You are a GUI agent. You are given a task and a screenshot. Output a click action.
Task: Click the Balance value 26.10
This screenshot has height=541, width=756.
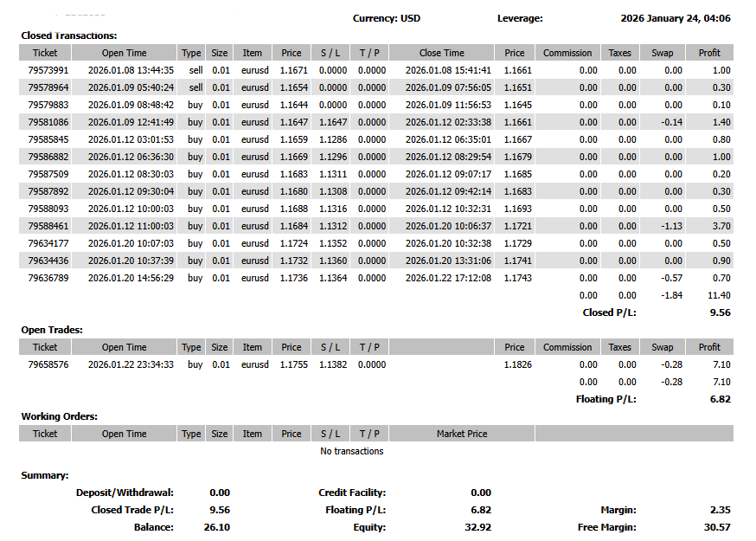pos(217,527)
